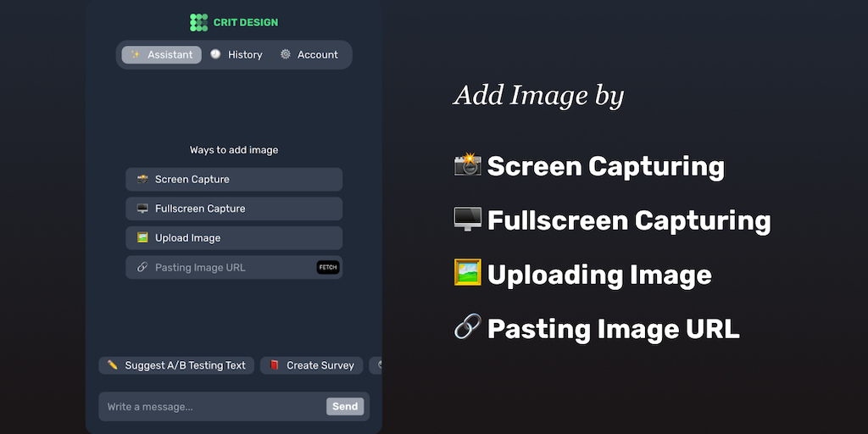The image size is (868, 434).
Task: Click the link icon in URL field
Action: [142, 267]
